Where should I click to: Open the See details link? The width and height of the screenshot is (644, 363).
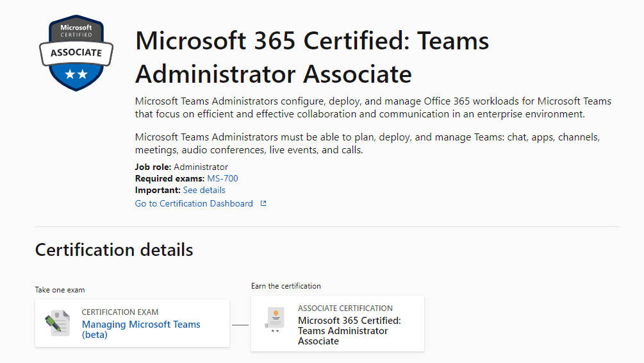(204, 190)
